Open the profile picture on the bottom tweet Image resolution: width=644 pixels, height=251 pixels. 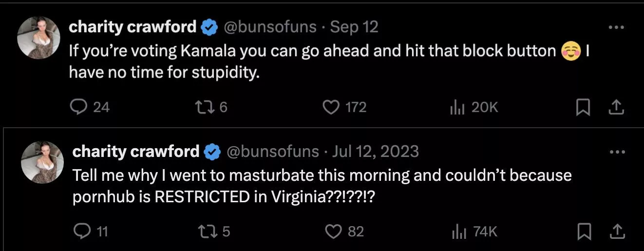42,162
